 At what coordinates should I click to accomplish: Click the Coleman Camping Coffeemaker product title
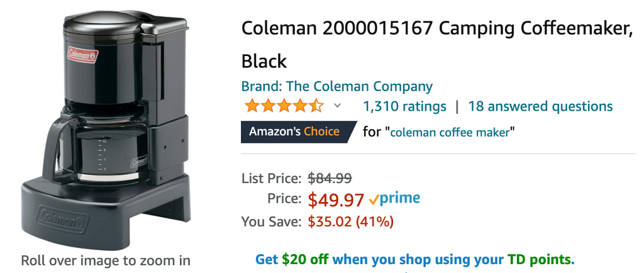tap(436, 28)
